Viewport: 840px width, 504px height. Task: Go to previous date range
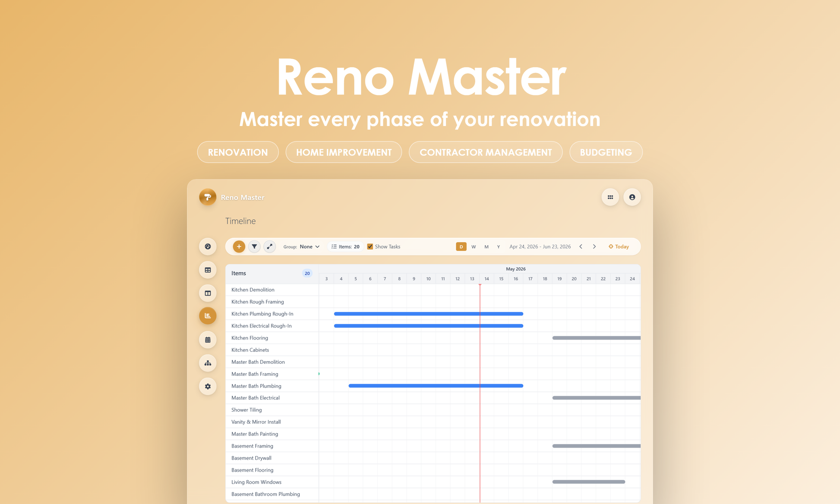(x=581, y=246)
